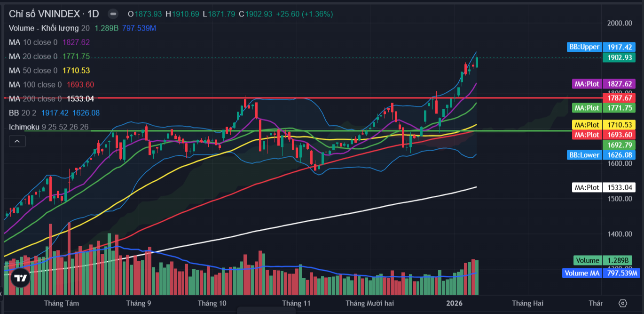Click the MA 20 close legend entry

(x=33, y=56)
